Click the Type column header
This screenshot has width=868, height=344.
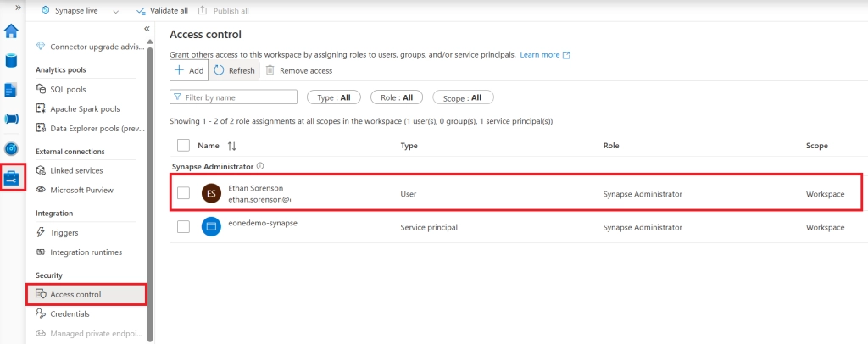pyautogui.click(x=409, y=146)
